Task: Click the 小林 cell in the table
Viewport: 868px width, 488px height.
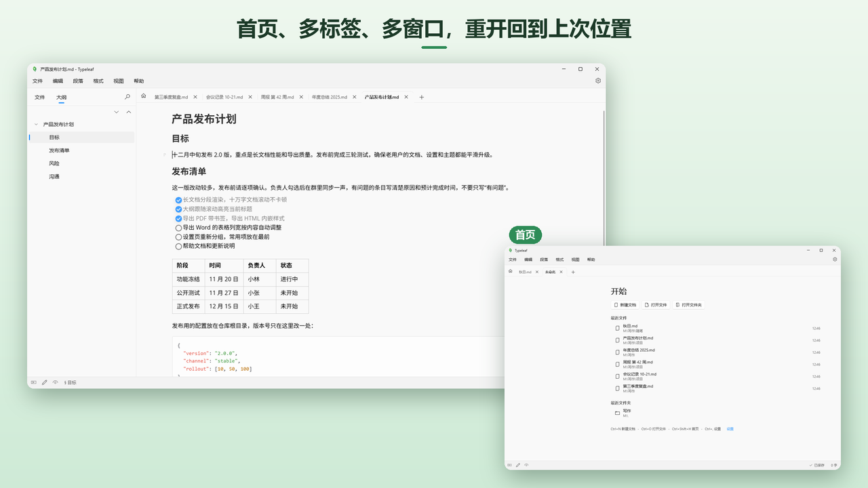Action: point(260,279)
